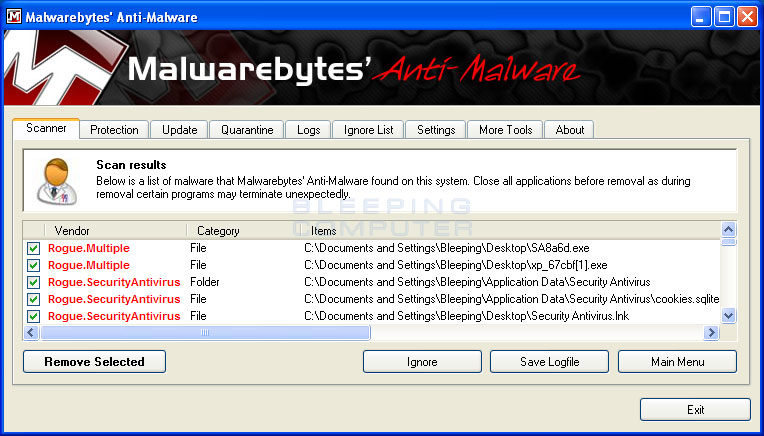Switch to the More Tools tab
764x436 pixels.
point(505,130)
